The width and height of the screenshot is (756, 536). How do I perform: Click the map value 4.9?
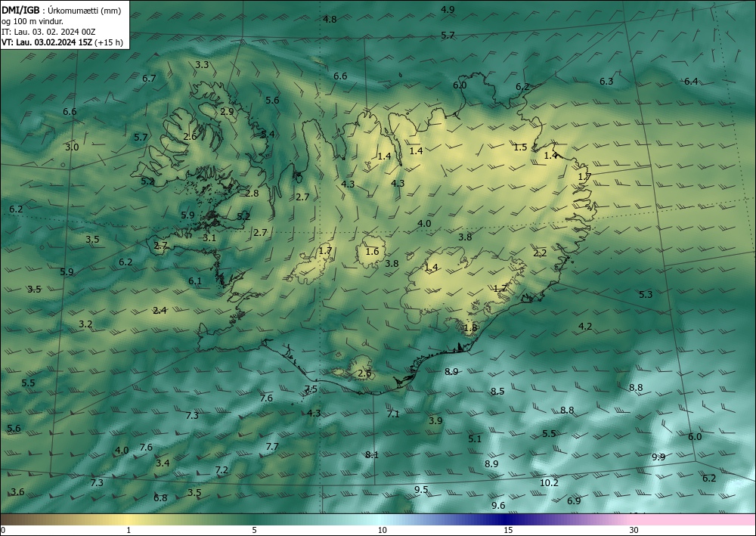[x=448, y=9]
